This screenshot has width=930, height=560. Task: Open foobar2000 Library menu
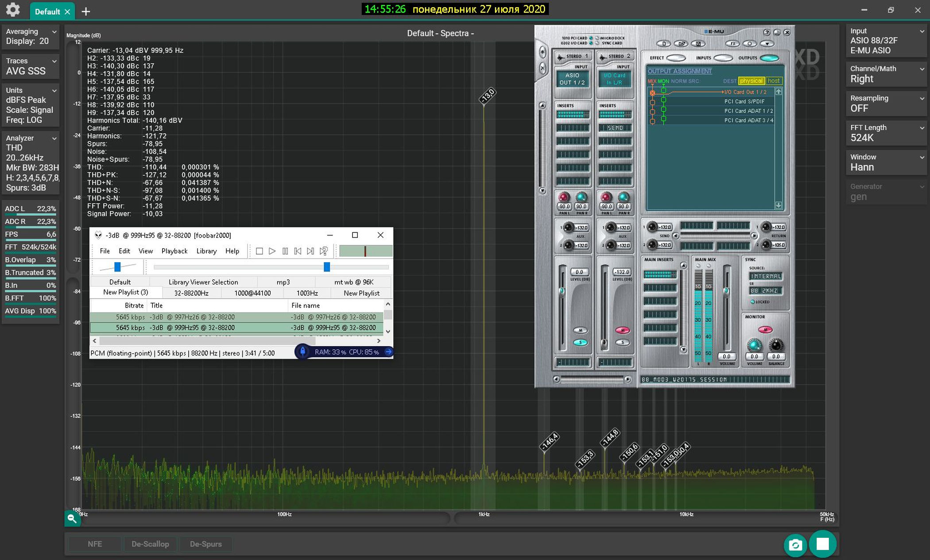[206, 251]
